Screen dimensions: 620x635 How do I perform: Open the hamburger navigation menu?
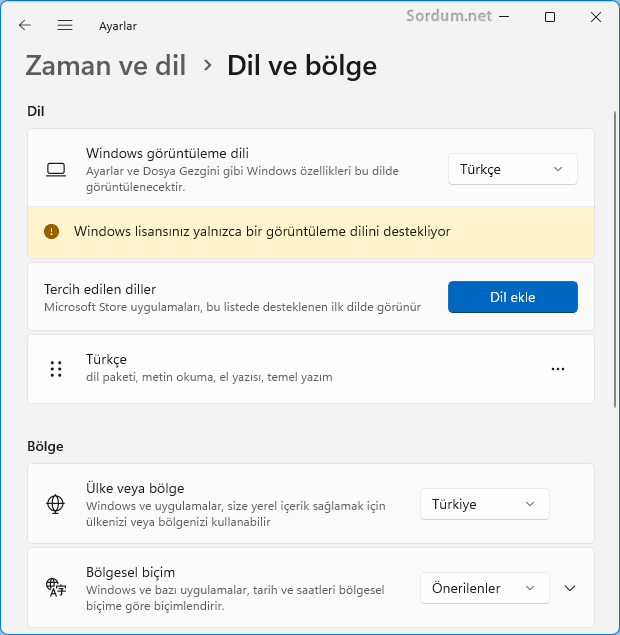(x=65, y=25)
